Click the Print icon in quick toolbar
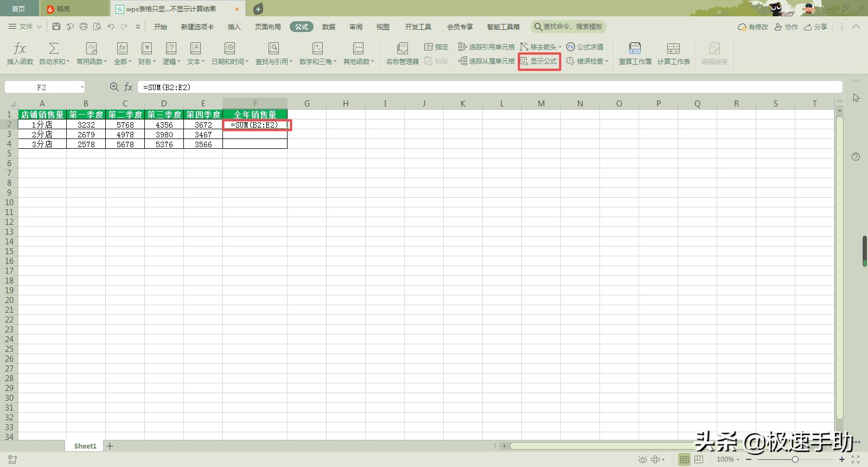Screen dimensions: 868x467 pos(84,27)
